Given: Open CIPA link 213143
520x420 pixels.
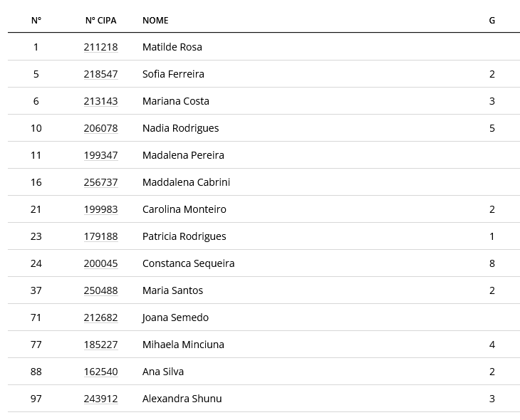Looking at the screenshot, I should tap(100, 101).
